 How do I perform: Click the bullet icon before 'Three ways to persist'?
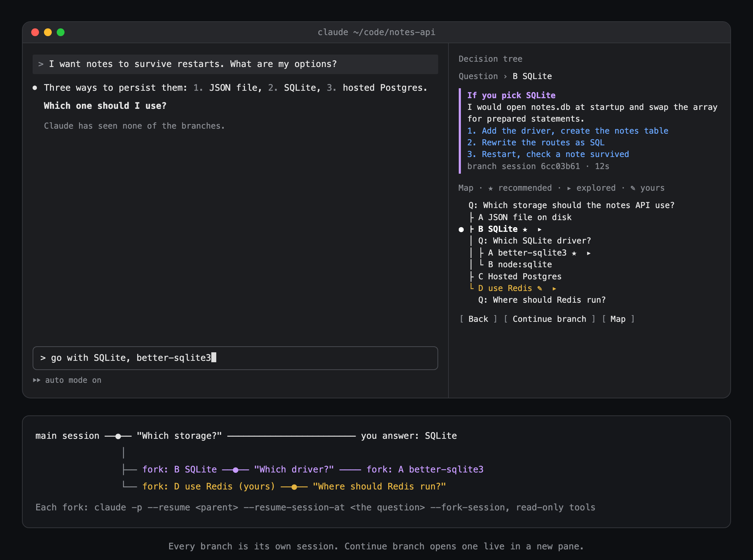click(x=35, y=88)
